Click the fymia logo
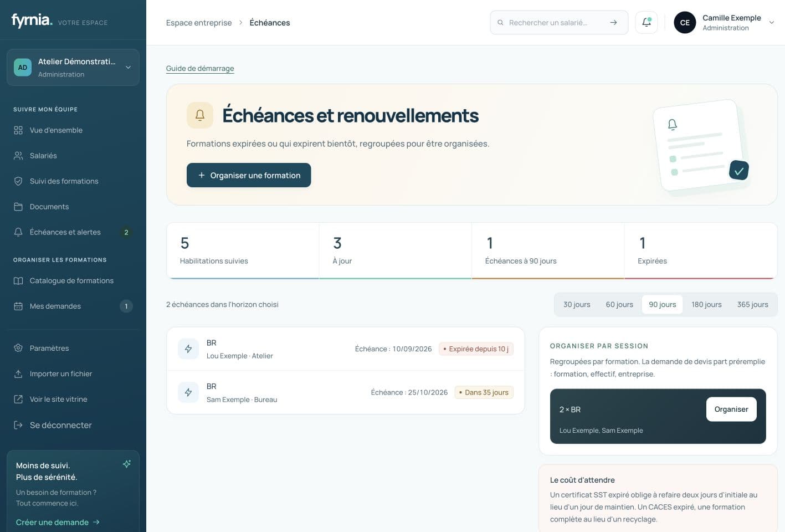785x532 pixels. [x=32, y=21]
